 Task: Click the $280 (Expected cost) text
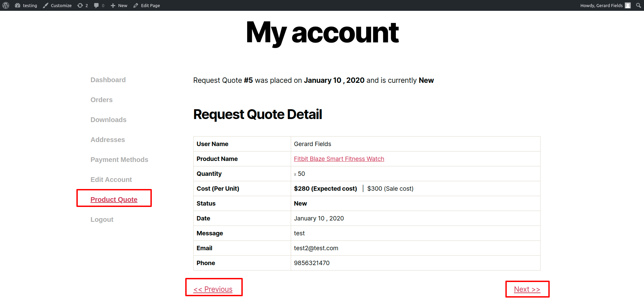(x=326, y=189)
